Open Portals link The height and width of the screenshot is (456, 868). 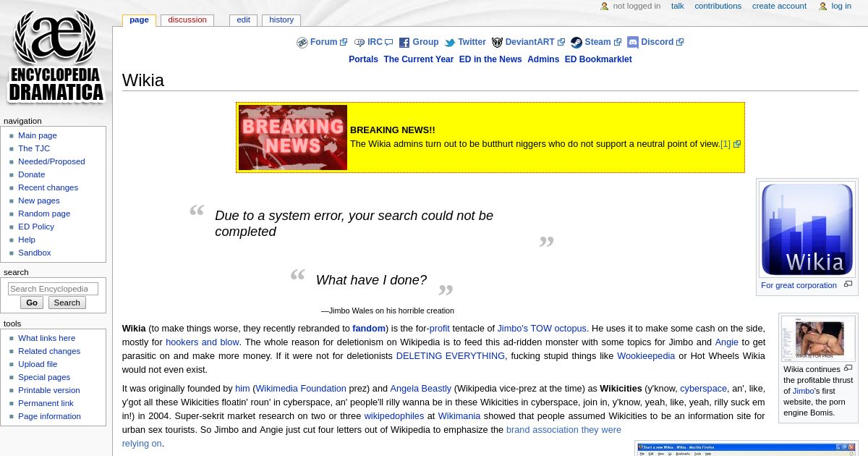tap(363, 59)
